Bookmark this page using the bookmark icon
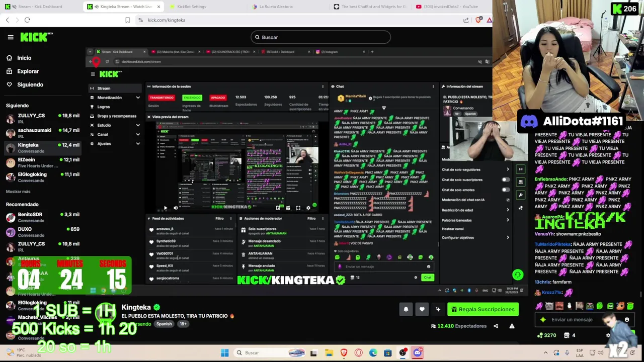 [x=127, y=20]
